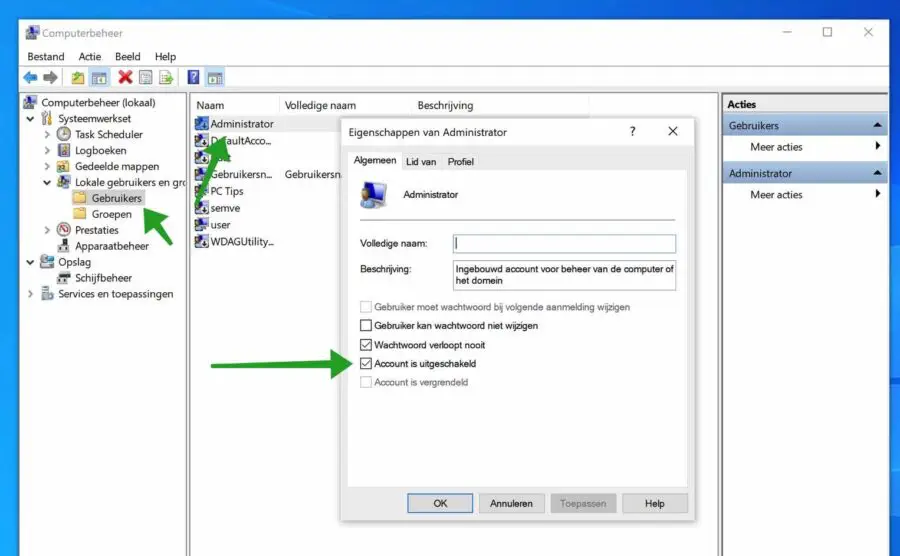Select 'Computerbeheer (lokaal)' root node
This screenshot has width=900, height=556.
(x=98, y=103)
